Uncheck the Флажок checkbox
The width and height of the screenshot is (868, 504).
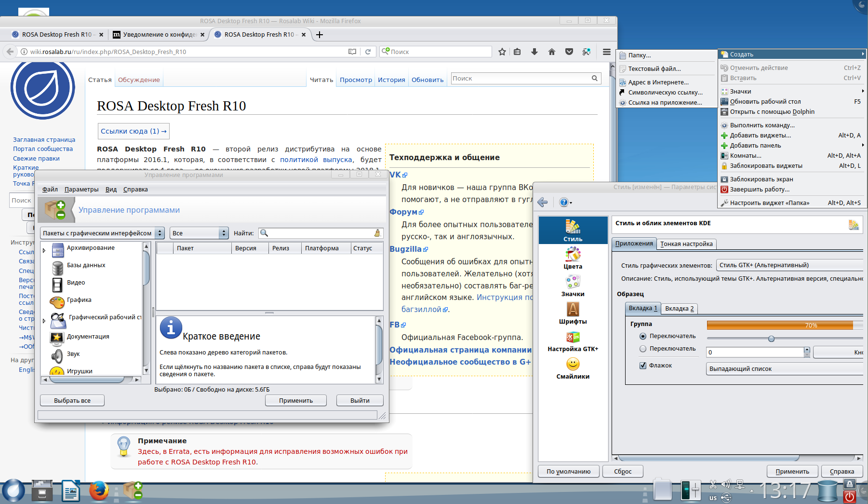(x=643, y=366)
